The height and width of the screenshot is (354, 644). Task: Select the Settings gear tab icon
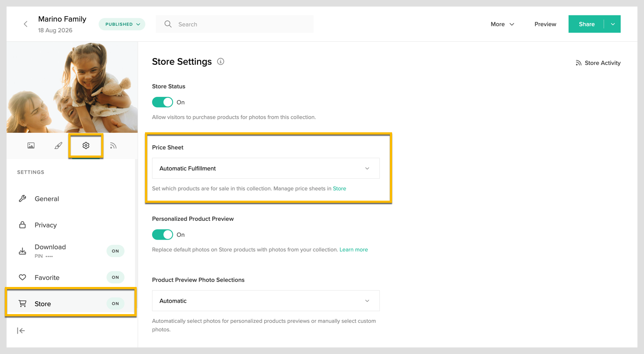tap(86, 145)
